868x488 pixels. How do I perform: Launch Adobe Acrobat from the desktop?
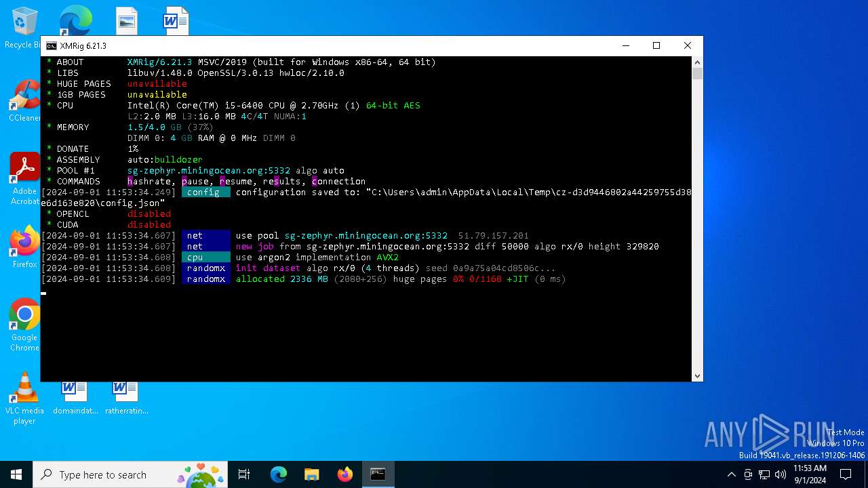click(x=24, y=178)
